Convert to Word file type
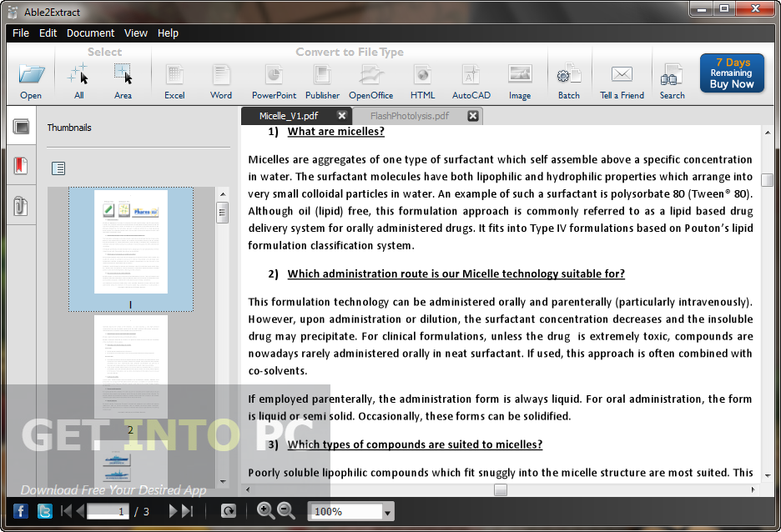Screen dimensions: 781x532 pyautogui.click(x=220, y=82)
